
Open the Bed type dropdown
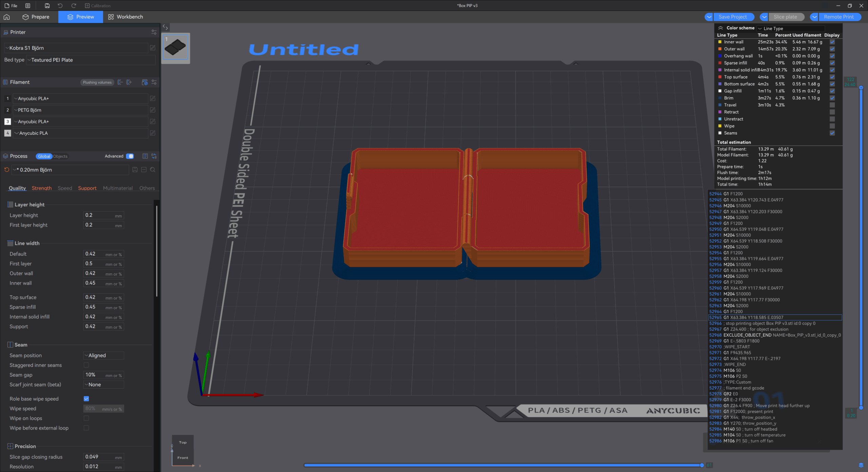point(91,60)
